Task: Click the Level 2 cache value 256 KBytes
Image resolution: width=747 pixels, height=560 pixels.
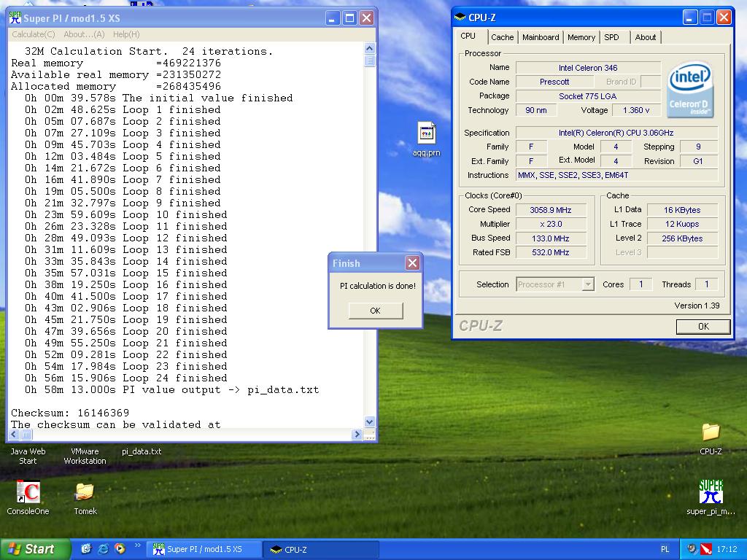Action: click(682, 238)
